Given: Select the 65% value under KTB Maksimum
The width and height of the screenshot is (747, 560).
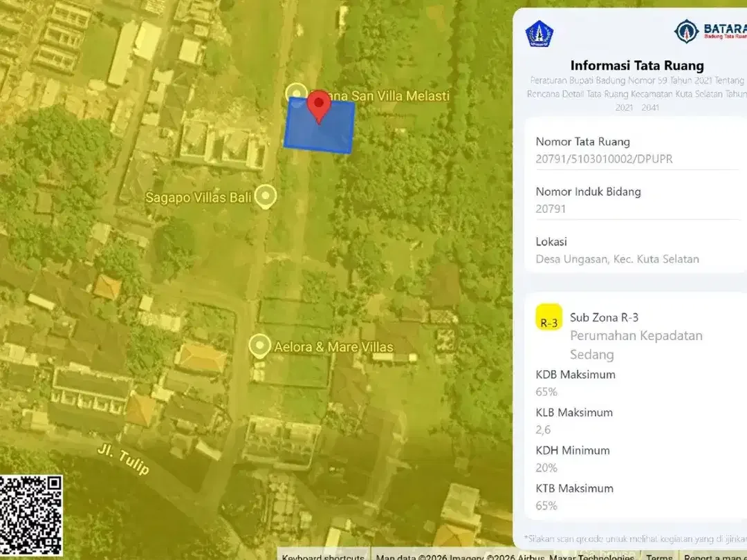Looking at the screenshot, I should pyautogui.click(x=546, y=505).
